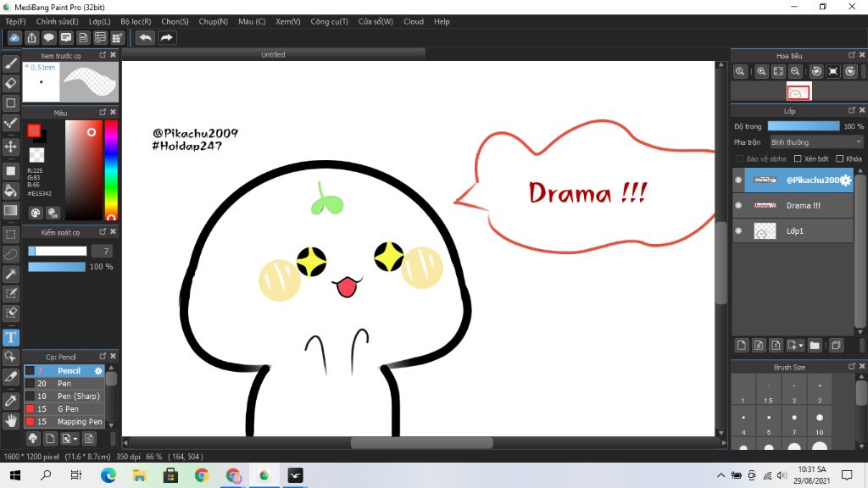The image size is (868, 488).
Task: Switch to the Hand pan tool
Action: click(10, 421)
